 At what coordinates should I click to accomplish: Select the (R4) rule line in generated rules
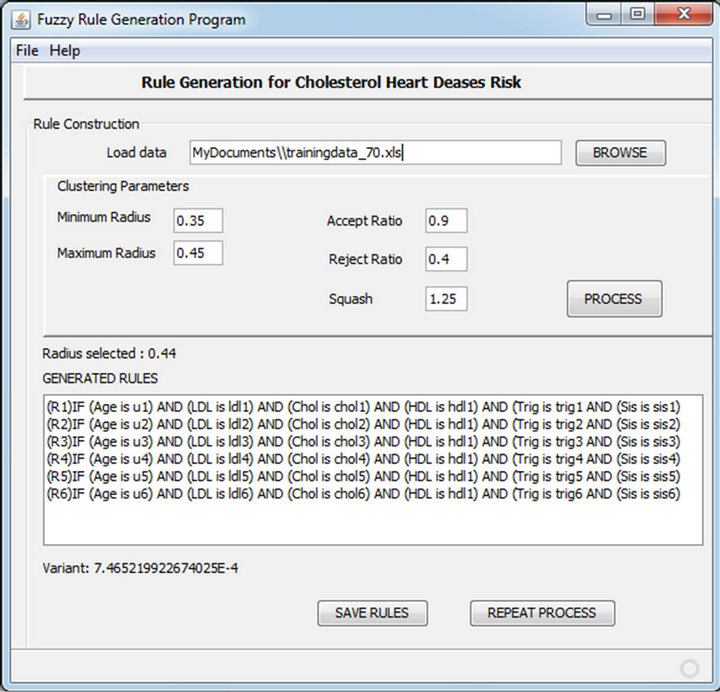pos(363,459)
